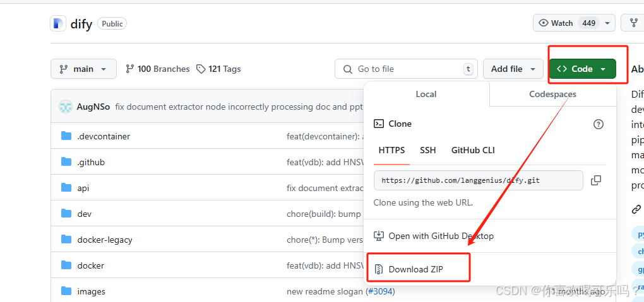Click the clone URL text field

(x=479, y=180)
